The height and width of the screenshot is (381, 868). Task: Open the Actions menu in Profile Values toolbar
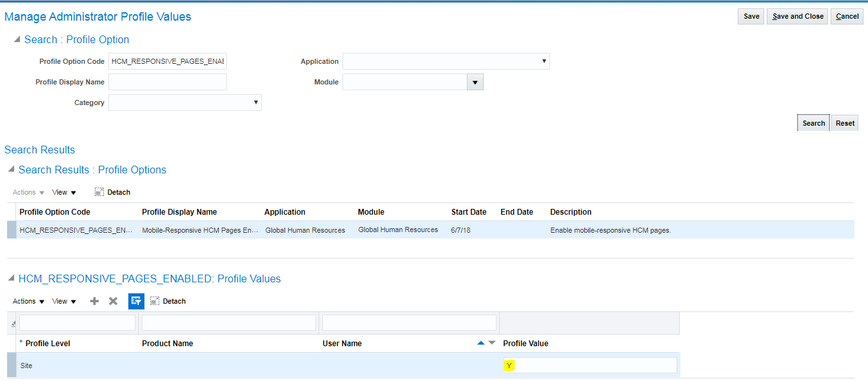[x=24, y=301]
